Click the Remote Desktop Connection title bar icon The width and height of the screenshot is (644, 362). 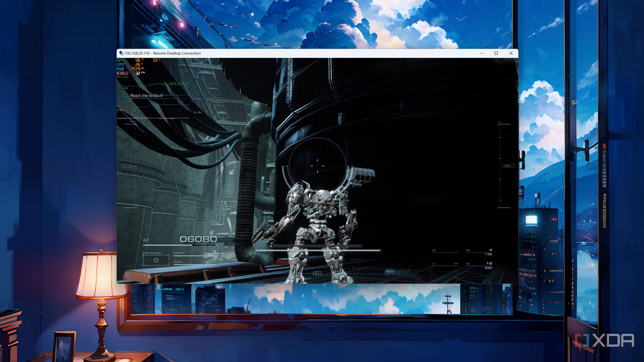click(121, 53)
